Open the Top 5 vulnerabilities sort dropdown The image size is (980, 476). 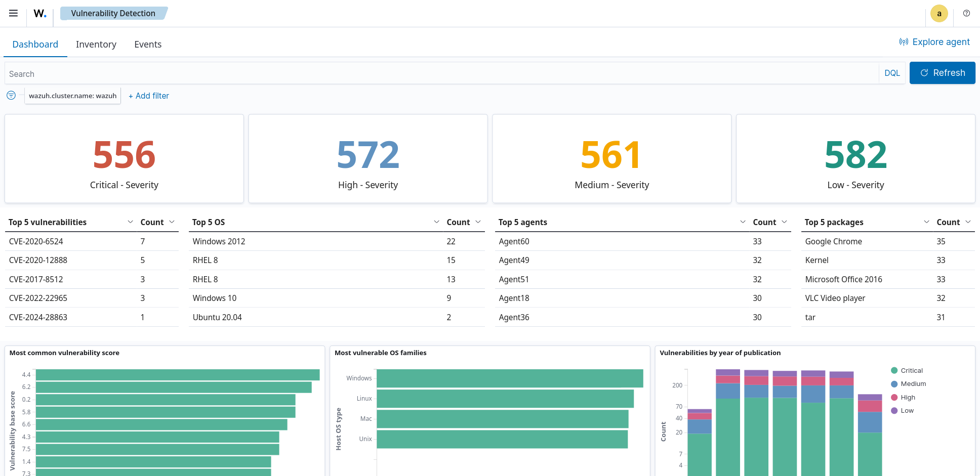[130, 222]
